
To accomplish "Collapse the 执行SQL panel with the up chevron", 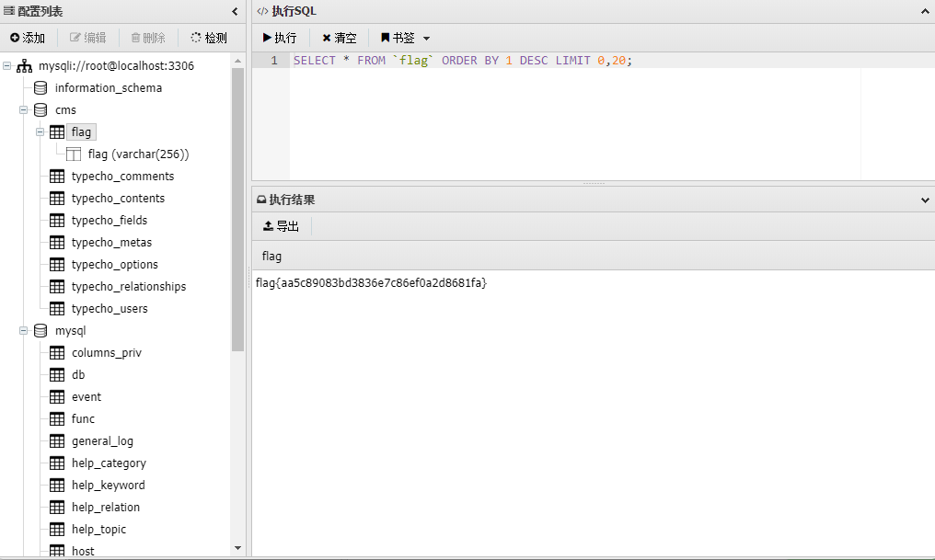I will (x=925, y=11).
